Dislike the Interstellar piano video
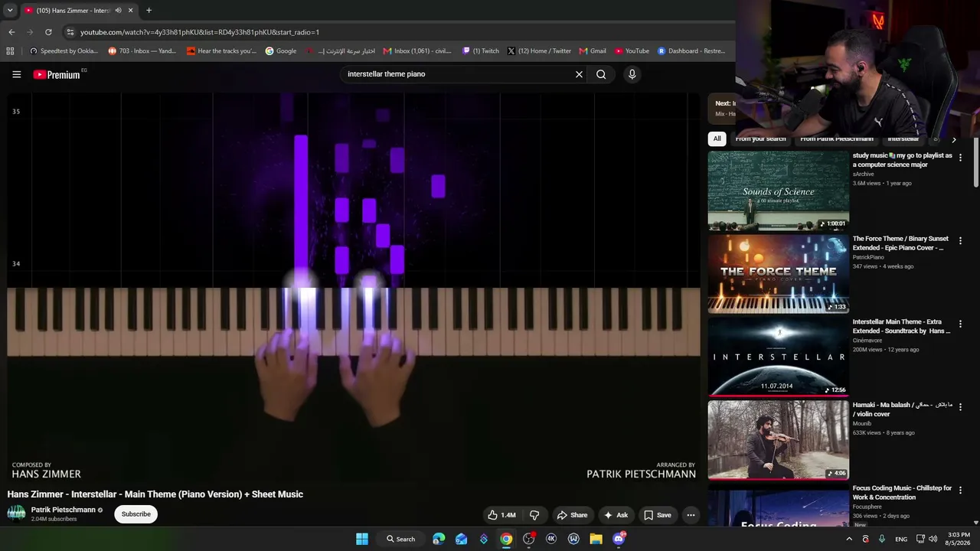The height and width of the screenshot is (551, 980). point(534,515)
